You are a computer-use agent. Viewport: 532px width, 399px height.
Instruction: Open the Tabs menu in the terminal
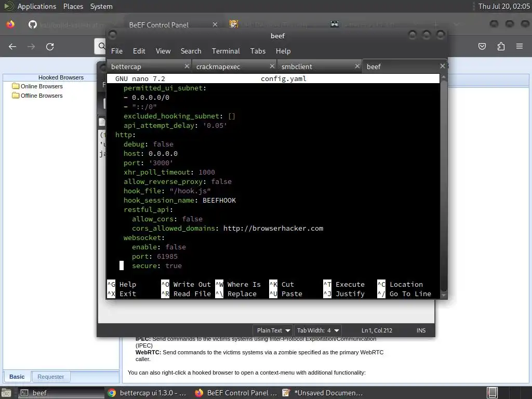click(x=258, y=51)
